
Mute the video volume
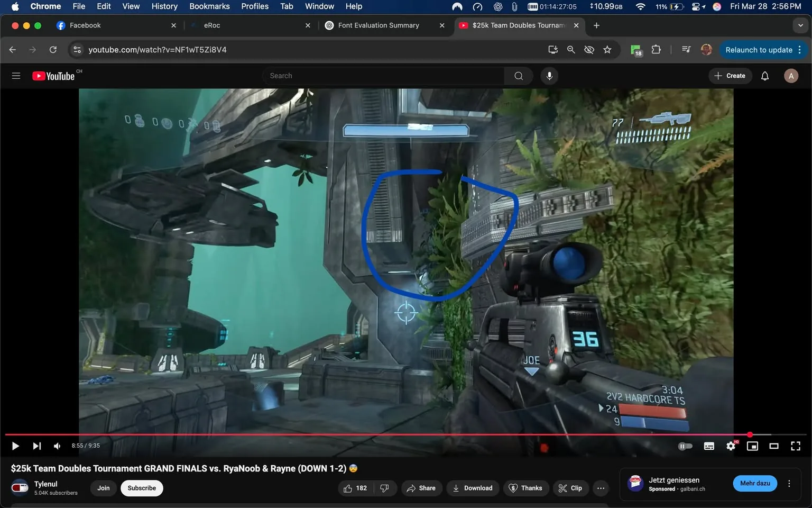pyautogui.click(x=57, y=446)
